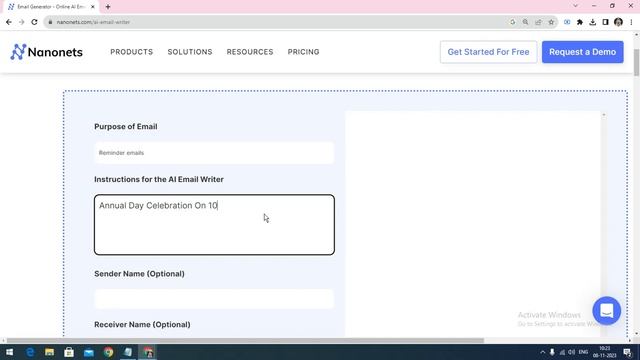Viewport: 640px width, 360px height.
Task: Click the address bar URL
Action: tap(93, 22)
